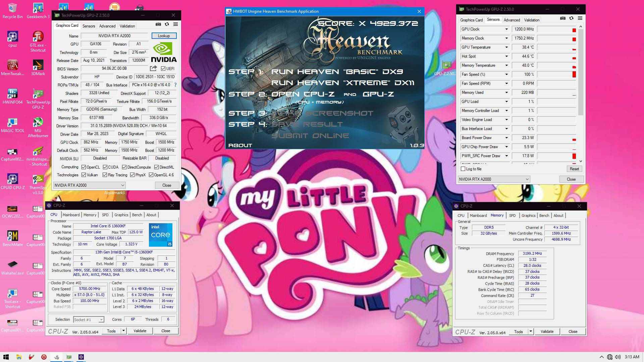This screenshot has width=644, height=362.
Task: Expand the Fan Speed (%) sensor dropdown
Action: point(506,74)
